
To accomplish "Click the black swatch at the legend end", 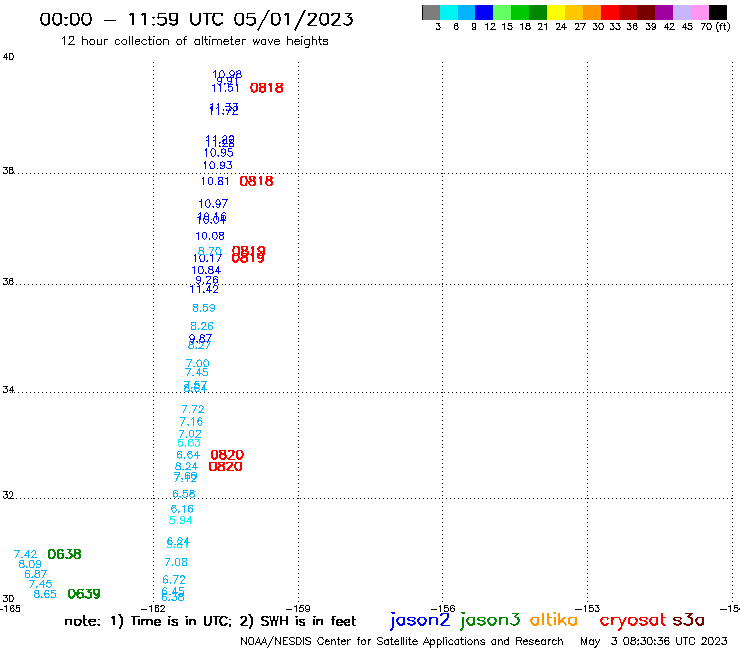I will (x=717, y=12).
